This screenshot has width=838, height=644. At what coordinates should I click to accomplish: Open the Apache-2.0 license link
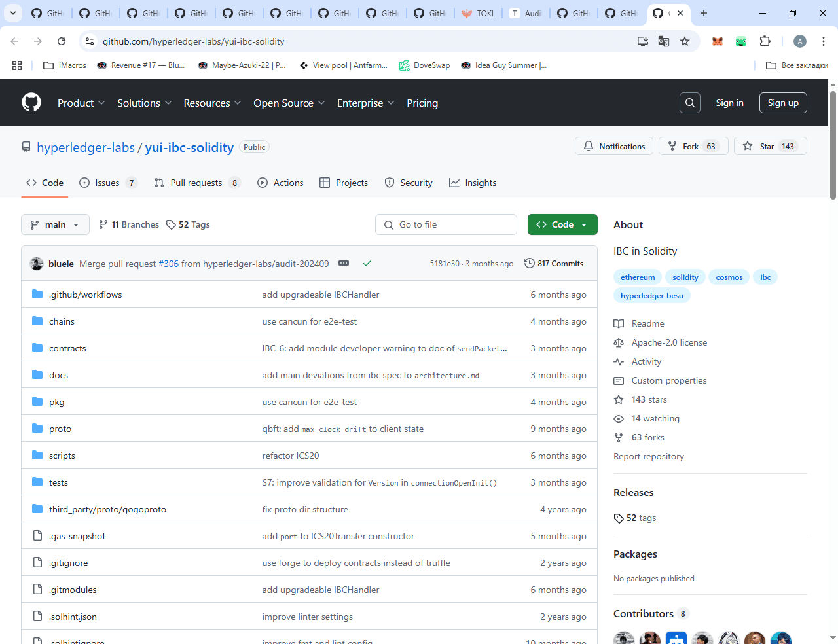[661, 342]
